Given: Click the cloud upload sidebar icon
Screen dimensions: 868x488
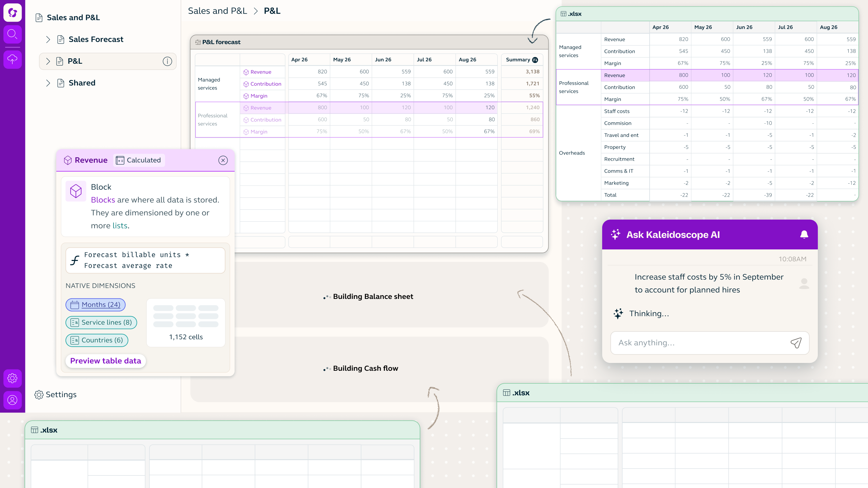Looking at the screenshot, I should 13,59.
